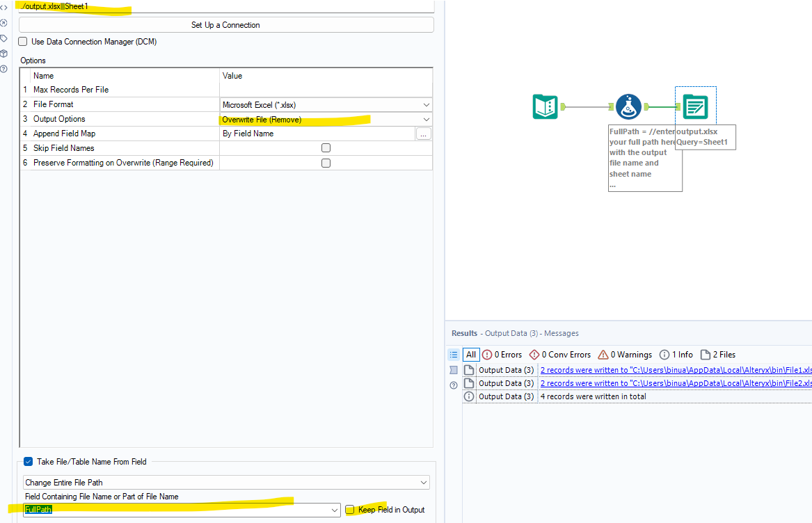This screenshot has height=523, width=812.
Task: Show messages list view in Results
Action: [x=454, y=355]
